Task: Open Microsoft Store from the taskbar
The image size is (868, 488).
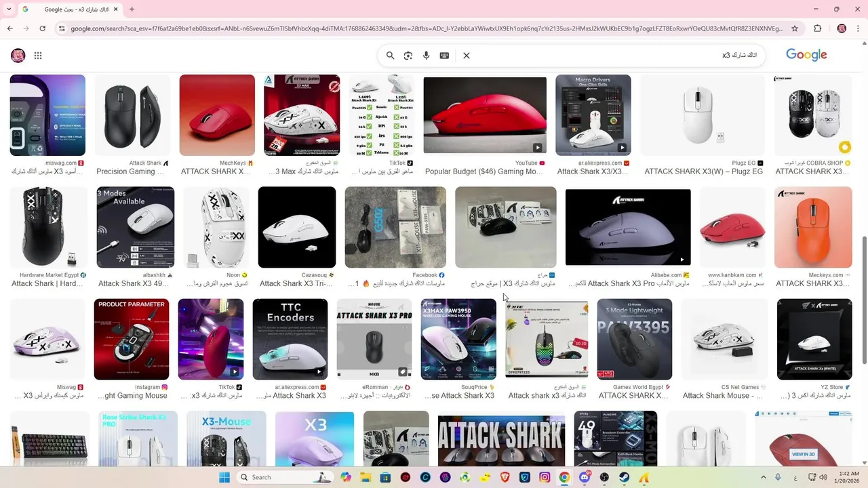Action: point(385,477)
